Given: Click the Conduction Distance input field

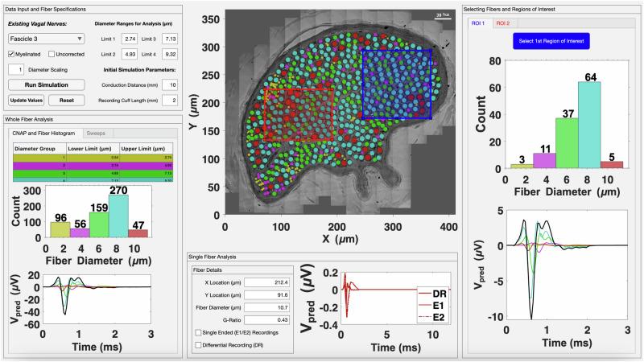Looking at the screenshot, I should (x=170, y=85).
